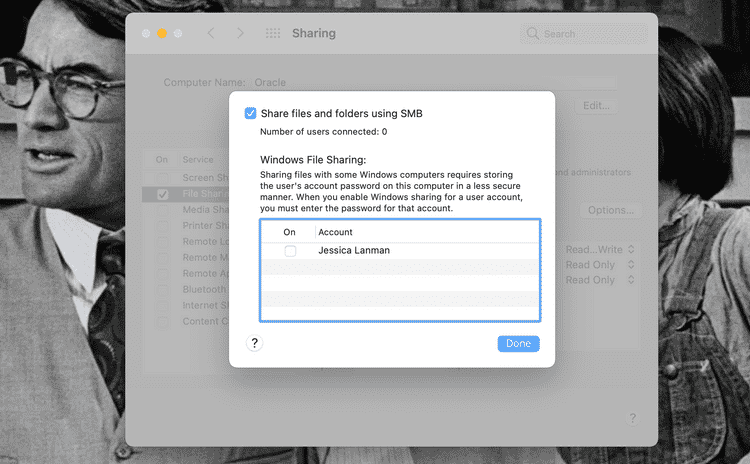Open the Show All preferences grid icon
This screenshot has width=750, height=464.
pyautogui.click(x=272, y=33)
